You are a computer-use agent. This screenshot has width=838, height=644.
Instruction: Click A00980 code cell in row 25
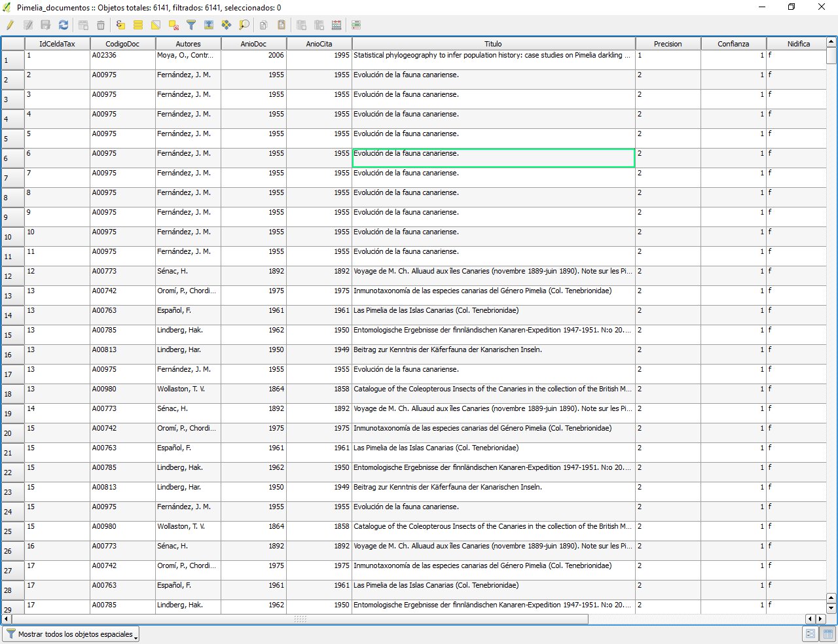[x=122, y=531]
